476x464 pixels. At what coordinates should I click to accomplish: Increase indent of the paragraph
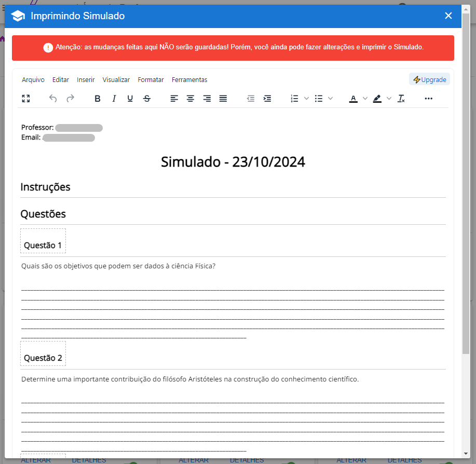coord(267,99)
